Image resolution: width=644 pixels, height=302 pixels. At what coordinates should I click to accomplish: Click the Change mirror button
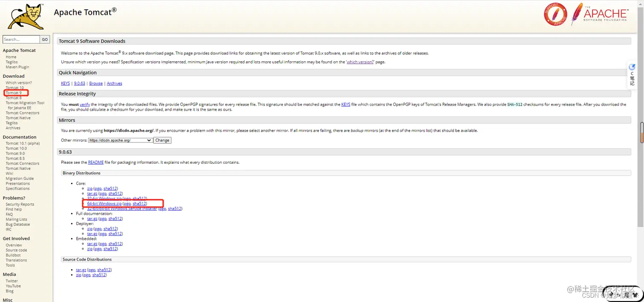tap(162, 140)
